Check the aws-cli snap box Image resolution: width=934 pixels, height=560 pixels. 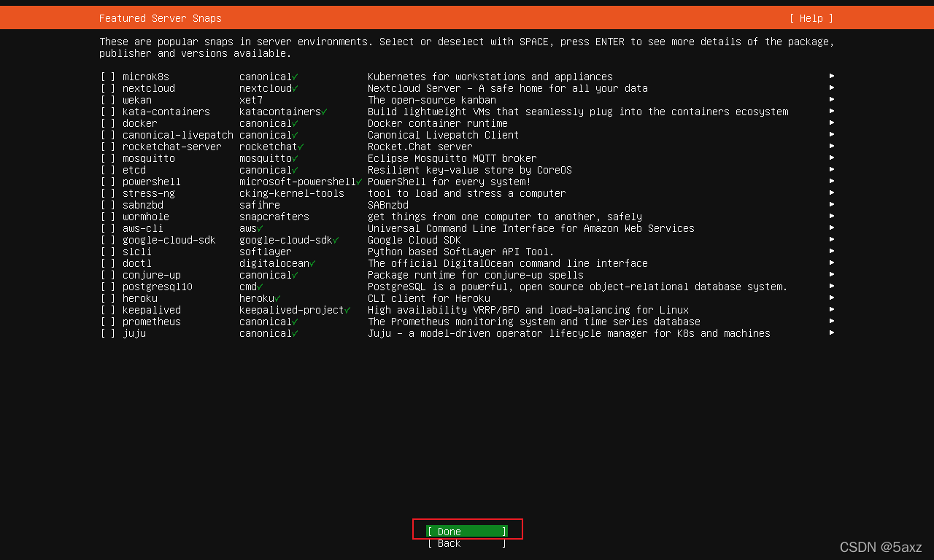(x=108, y=228)
